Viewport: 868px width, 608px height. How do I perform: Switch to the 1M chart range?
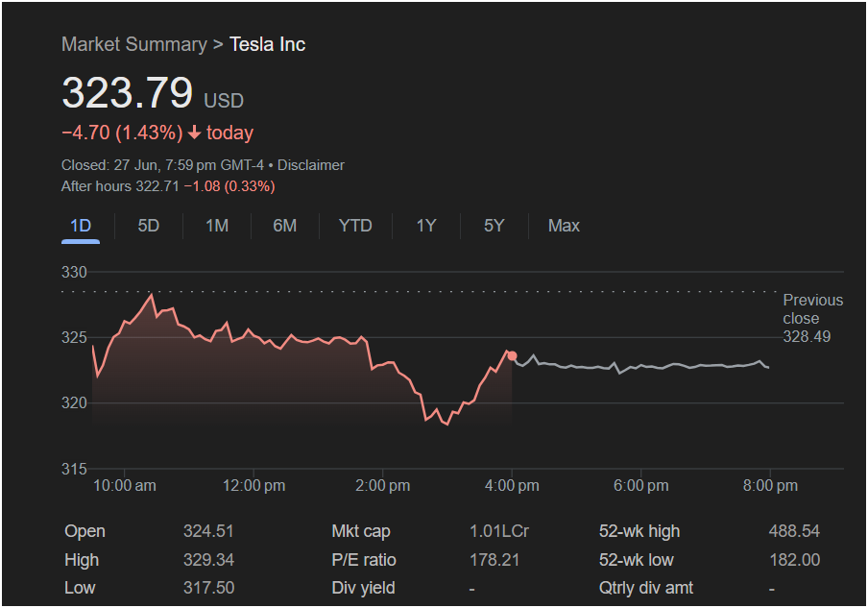217,226
